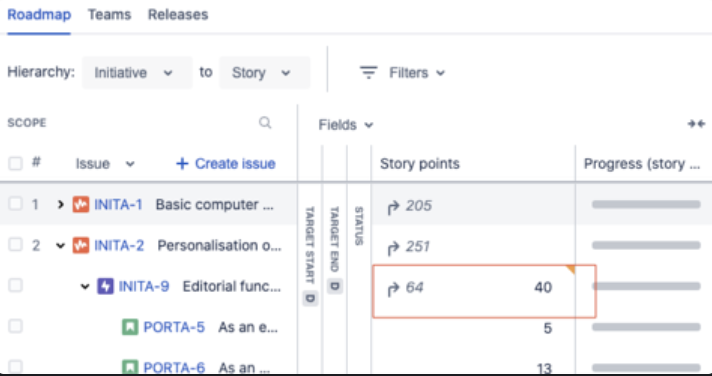This screenshot has height=376, width=712.
Task: Collapse the INITA-2 row
Action: click(60, 246)
